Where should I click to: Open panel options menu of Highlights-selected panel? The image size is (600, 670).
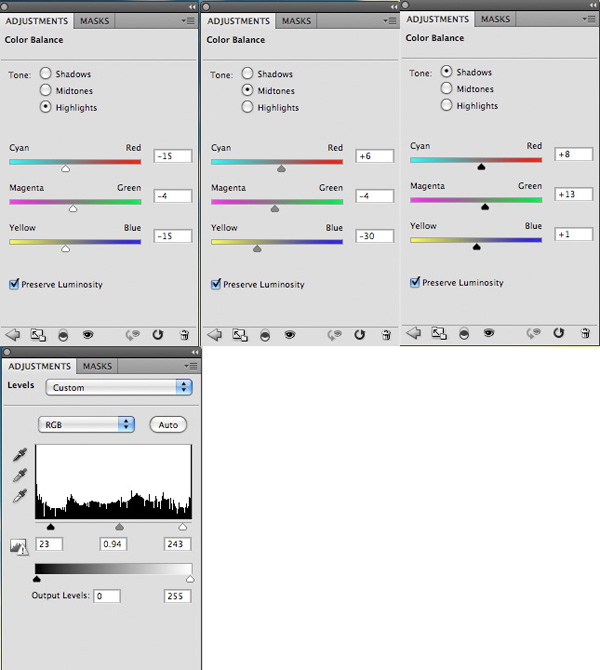click(188, 21)
